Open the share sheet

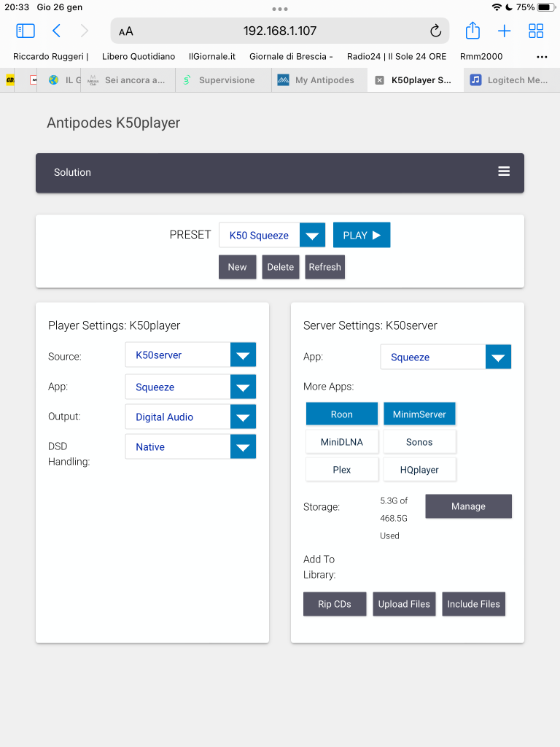[472, 31]
